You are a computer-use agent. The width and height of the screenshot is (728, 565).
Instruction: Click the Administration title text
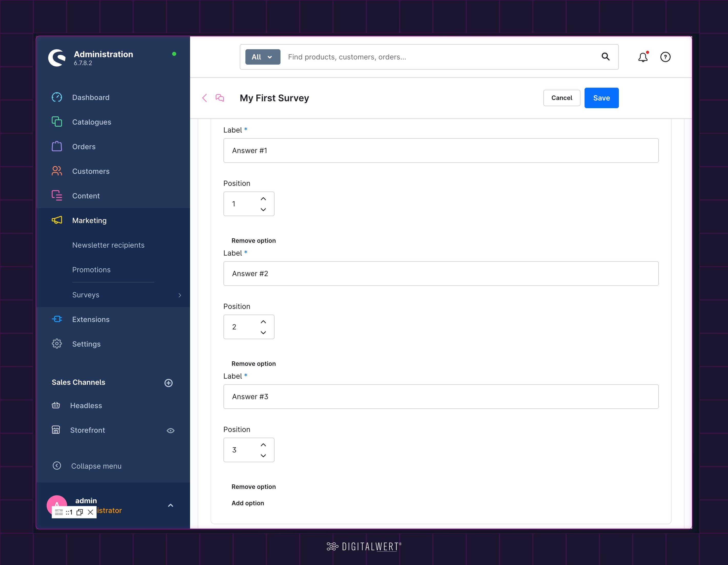point(103,54)
